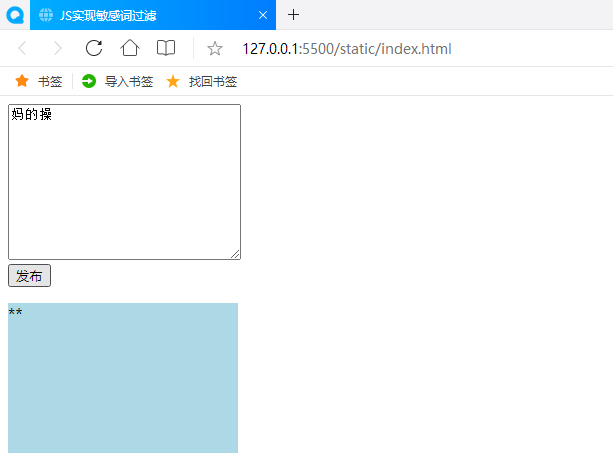Open a new tab with plus icon
The image size is (613, 476).
click(293, 15)
